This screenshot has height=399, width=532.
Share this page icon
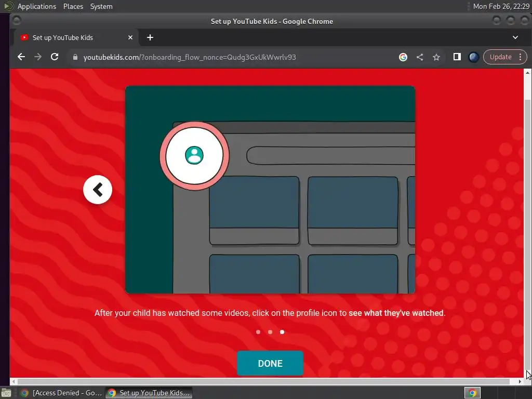pos(420,57)
